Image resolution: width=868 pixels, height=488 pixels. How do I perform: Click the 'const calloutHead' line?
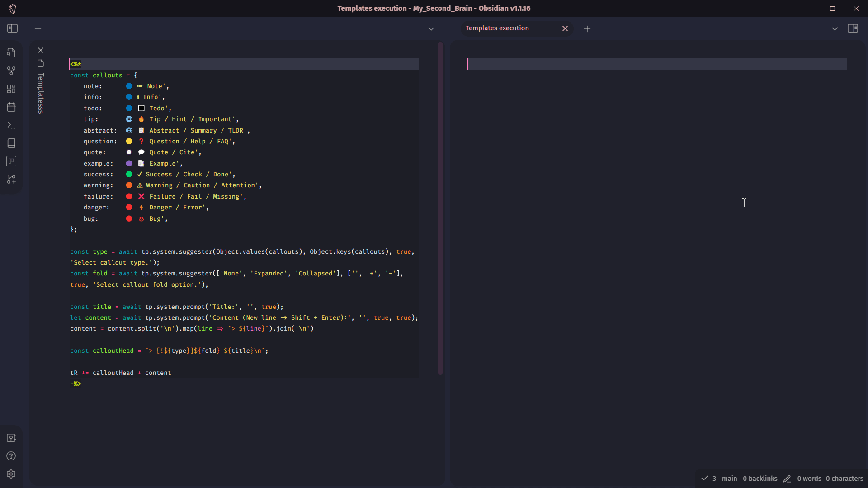point(169,351)
